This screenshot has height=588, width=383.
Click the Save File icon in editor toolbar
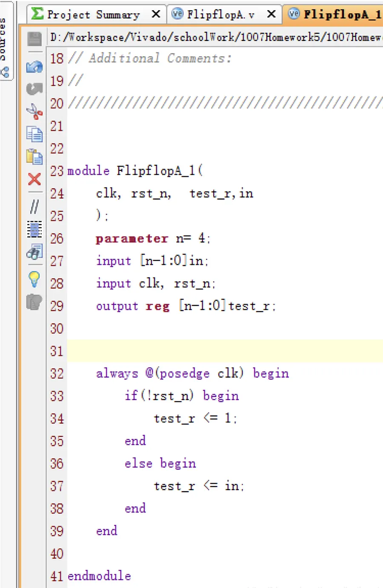[x=34, y=39]
